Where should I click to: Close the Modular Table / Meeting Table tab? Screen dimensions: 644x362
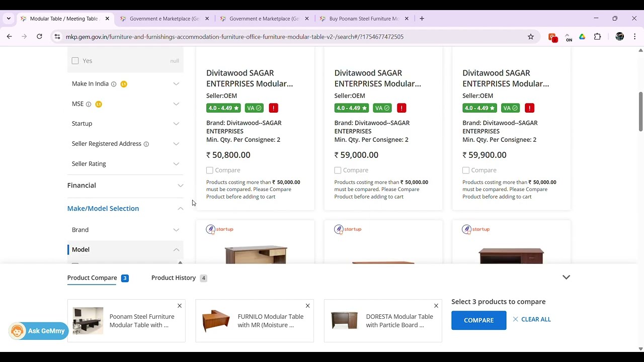(107, 19)
